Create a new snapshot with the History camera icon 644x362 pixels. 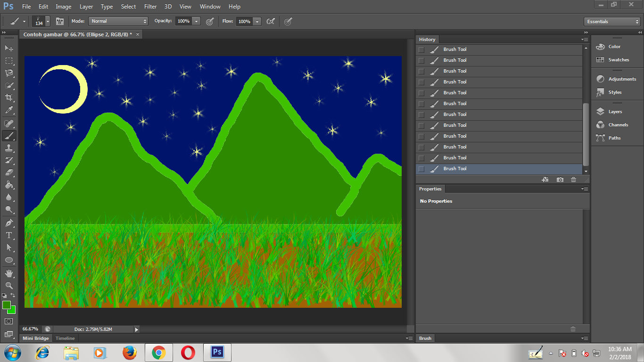pyautogui.click(x=560, y=180)
